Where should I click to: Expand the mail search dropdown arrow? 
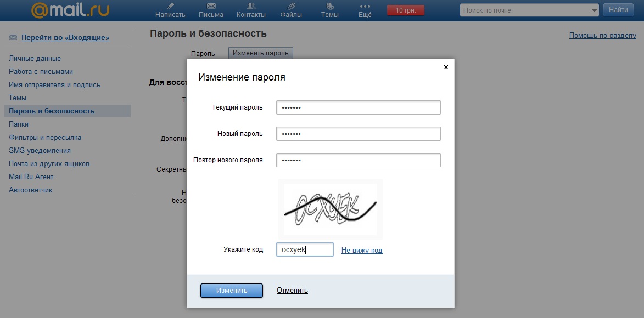(x=595, y=10)
